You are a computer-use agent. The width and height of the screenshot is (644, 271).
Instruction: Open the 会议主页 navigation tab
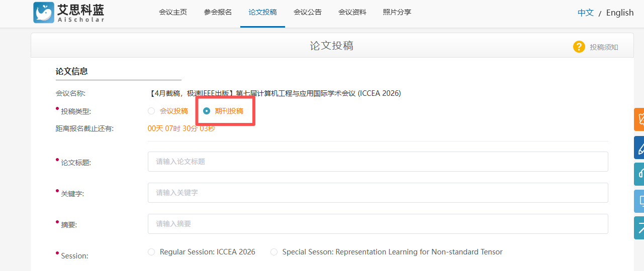tap(173, 13)
